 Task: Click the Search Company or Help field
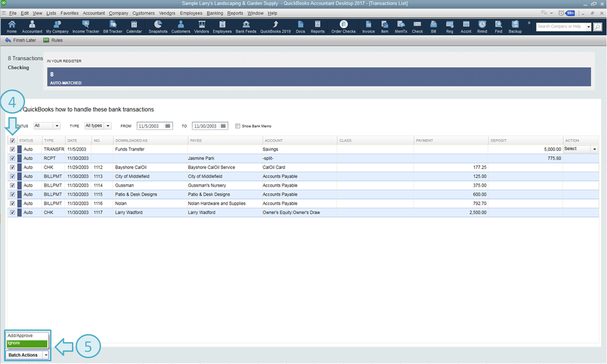pyautogui.click(x=561, y=27)
